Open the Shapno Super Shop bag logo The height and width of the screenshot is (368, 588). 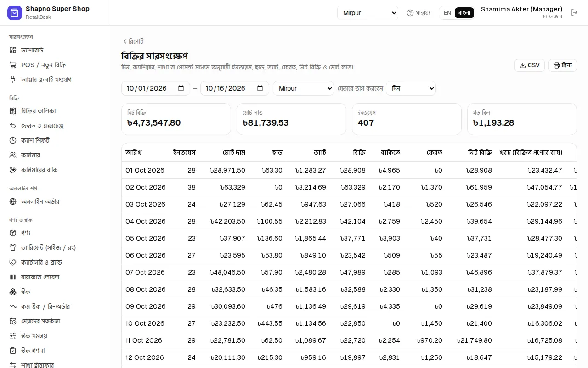pos(15,13)
